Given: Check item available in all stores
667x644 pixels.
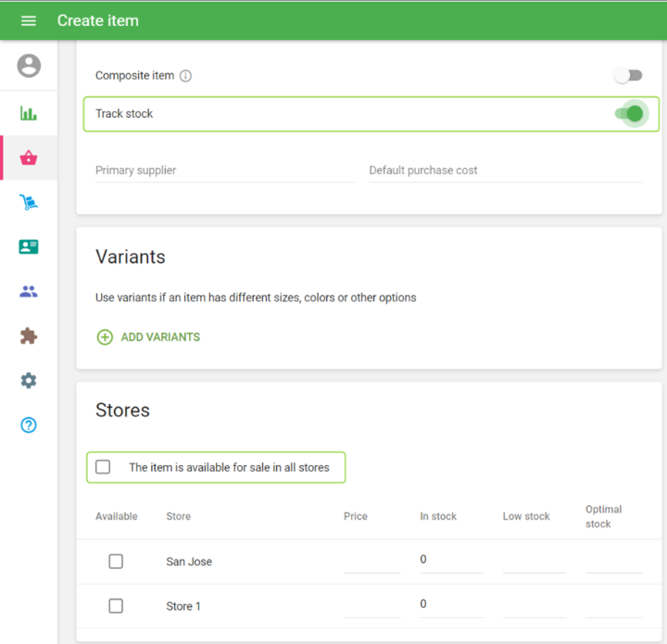Looking at the screenshot, I should point(103,467).
